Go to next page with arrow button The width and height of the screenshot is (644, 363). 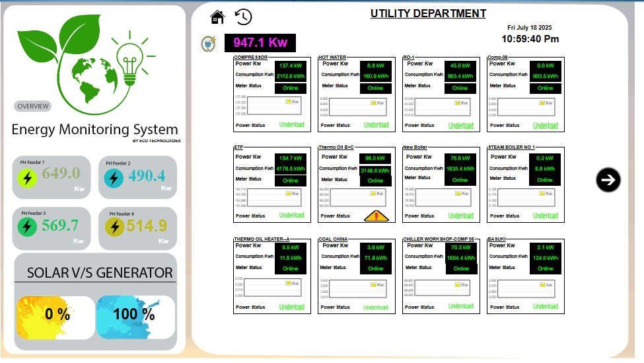coord(608,179)
